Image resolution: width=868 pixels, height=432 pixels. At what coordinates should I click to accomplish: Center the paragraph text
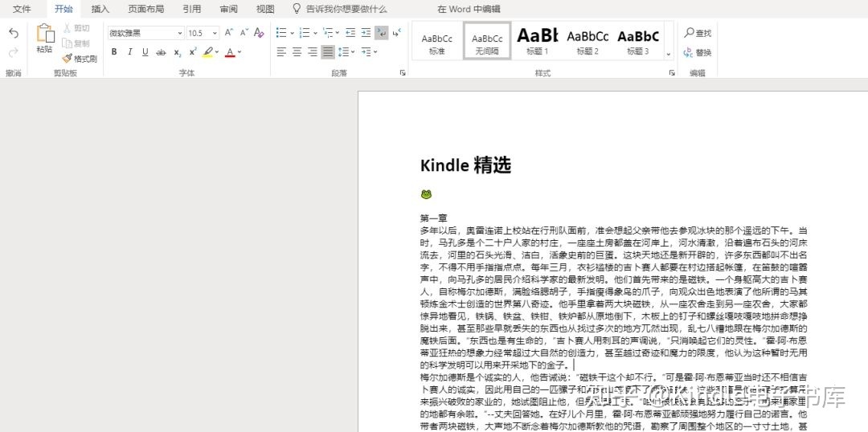click(297, 52)
